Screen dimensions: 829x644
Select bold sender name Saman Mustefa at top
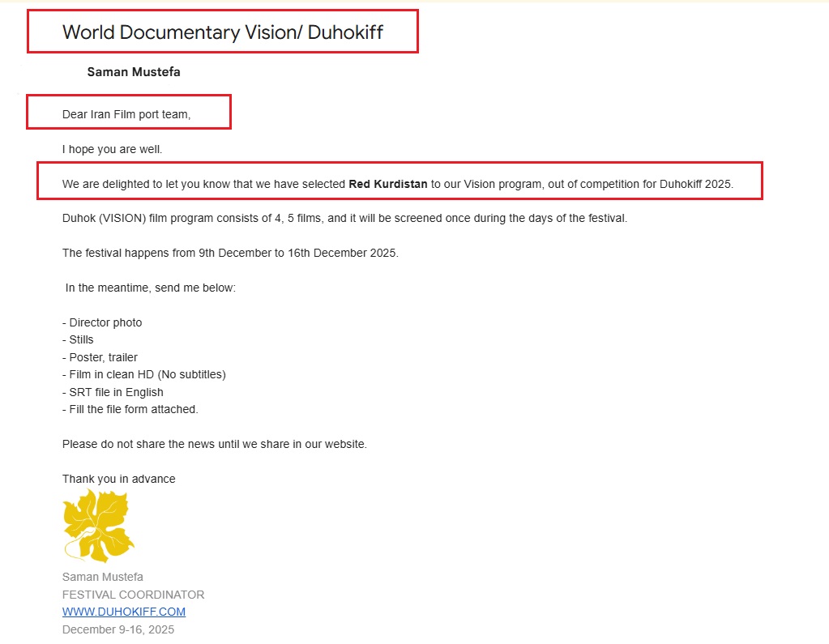[134, 72]
